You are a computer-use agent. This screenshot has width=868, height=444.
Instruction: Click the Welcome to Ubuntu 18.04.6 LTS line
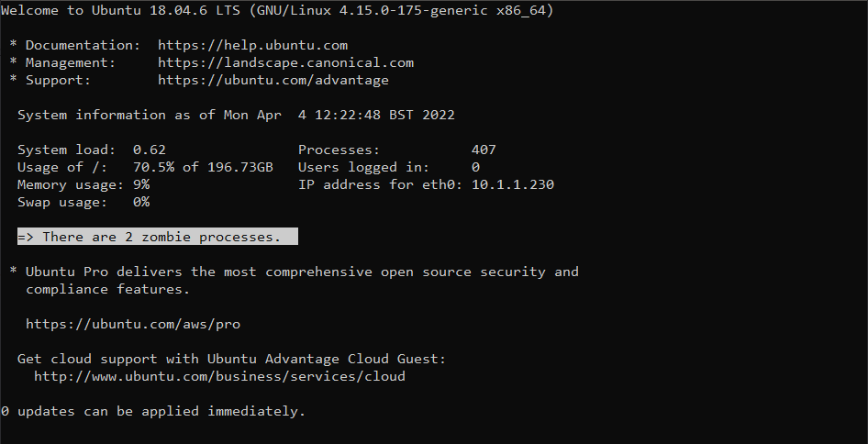coord(276,10)
